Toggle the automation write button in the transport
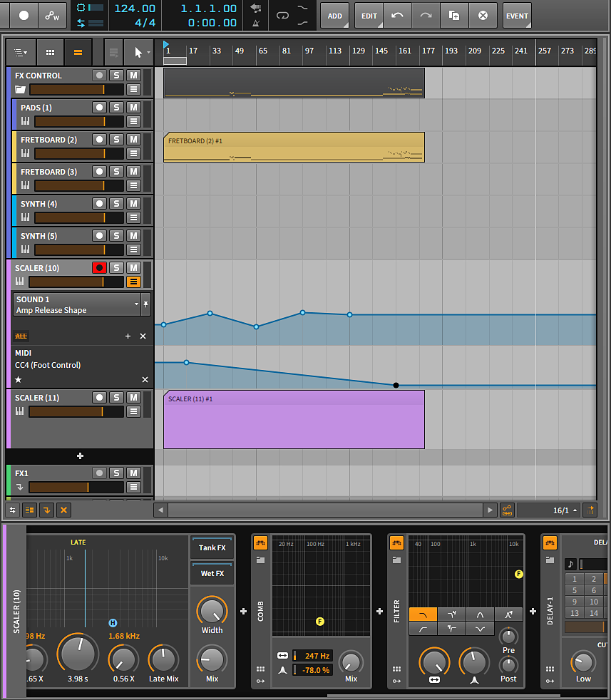 coord(52,16)
